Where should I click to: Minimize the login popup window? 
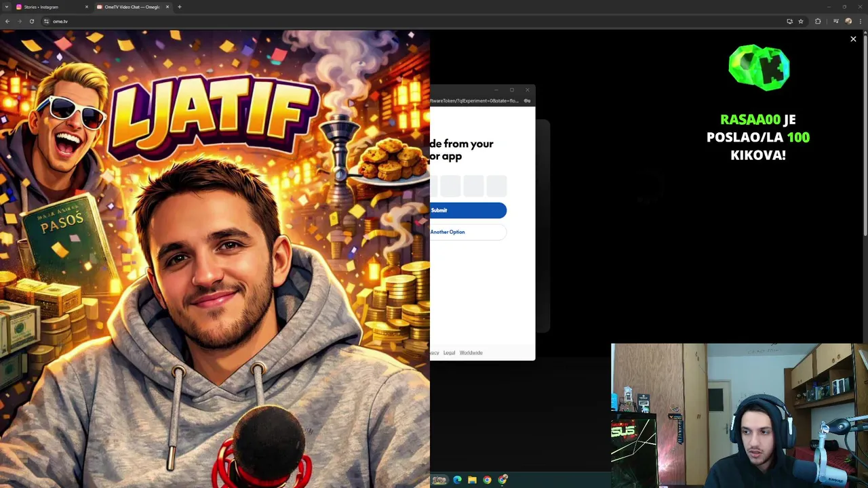[496, 89]
